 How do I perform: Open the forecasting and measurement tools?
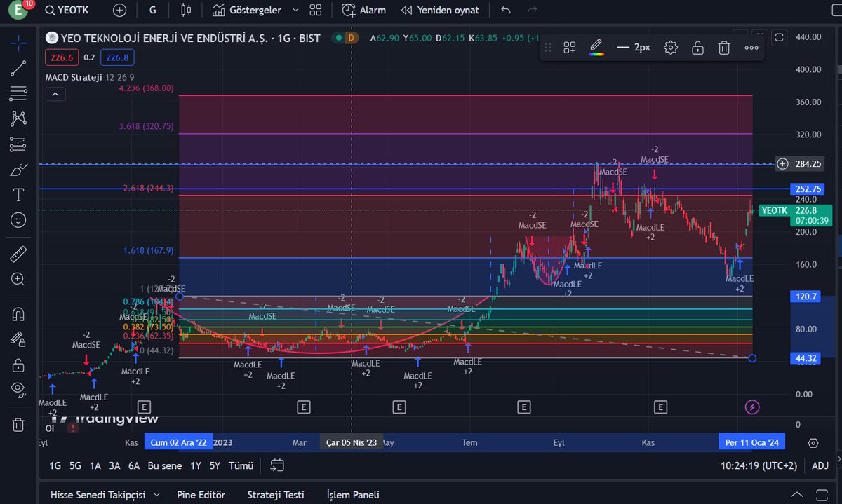tap(18, 144)
